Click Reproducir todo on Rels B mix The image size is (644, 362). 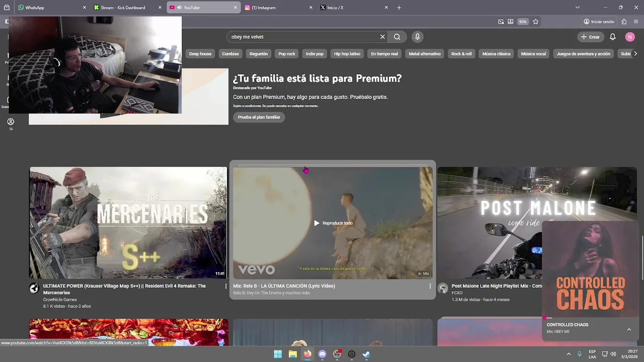point(333,223)
